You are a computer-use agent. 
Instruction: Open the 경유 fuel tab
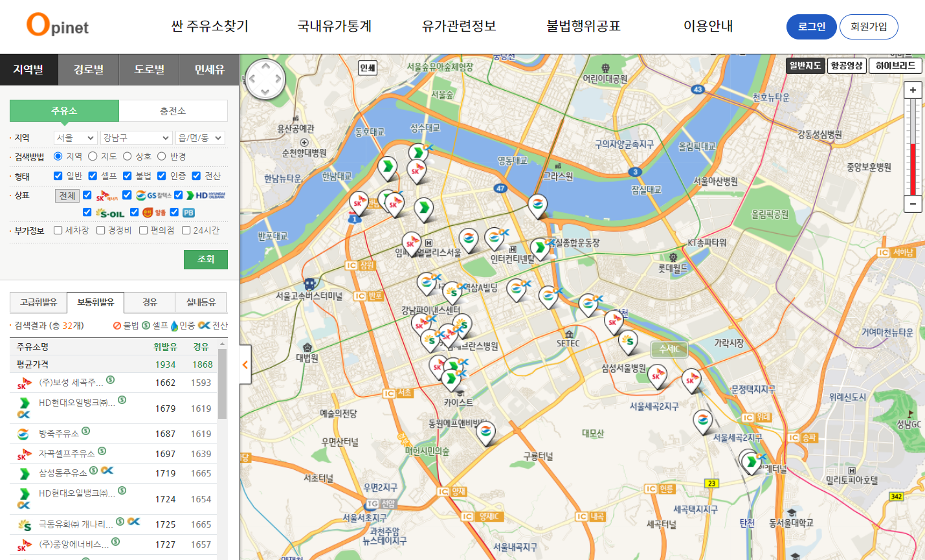coord(150,302)
